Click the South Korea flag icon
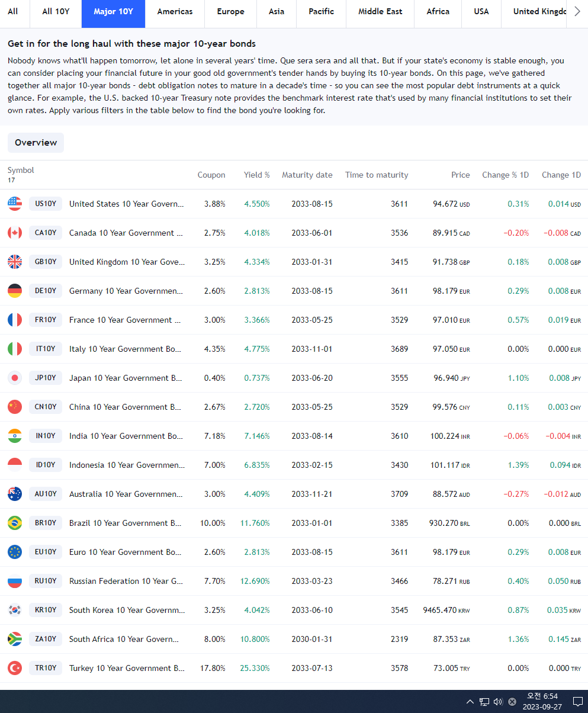Image resolution: width=588 pixels, height=713 pixels. [15, 610]
